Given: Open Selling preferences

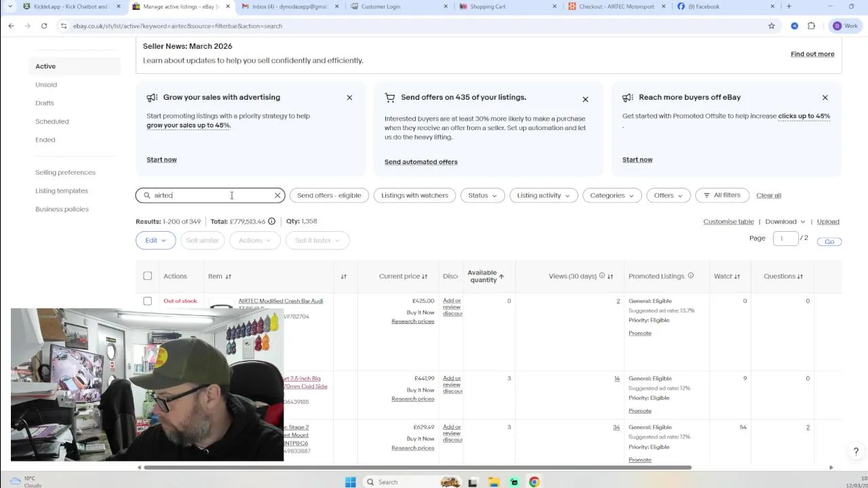Looking at the screenshot, I should coord(65,172).
